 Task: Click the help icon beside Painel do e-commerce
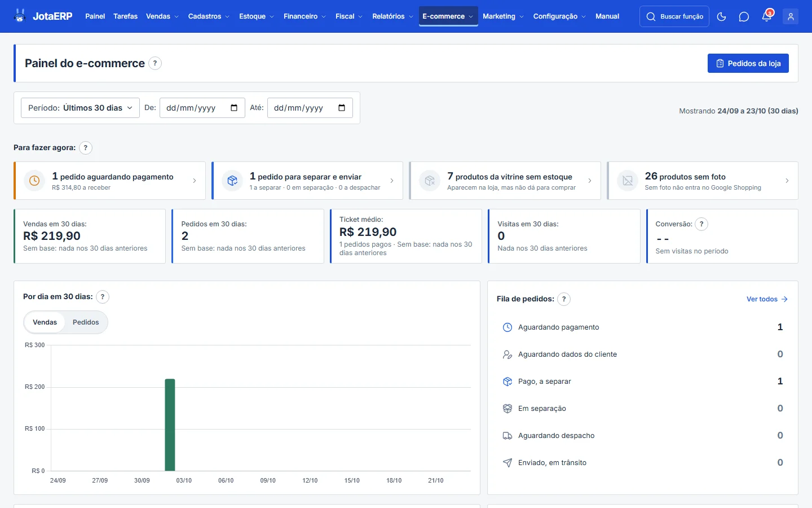pyautogui.click(x=155, y=63)
